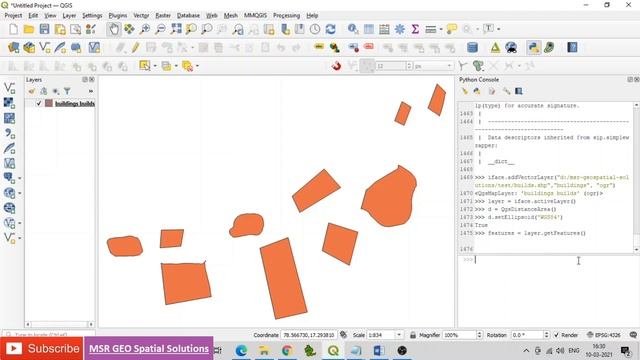
Task: Save the project with the floppy disk icon
Action: 44,29
